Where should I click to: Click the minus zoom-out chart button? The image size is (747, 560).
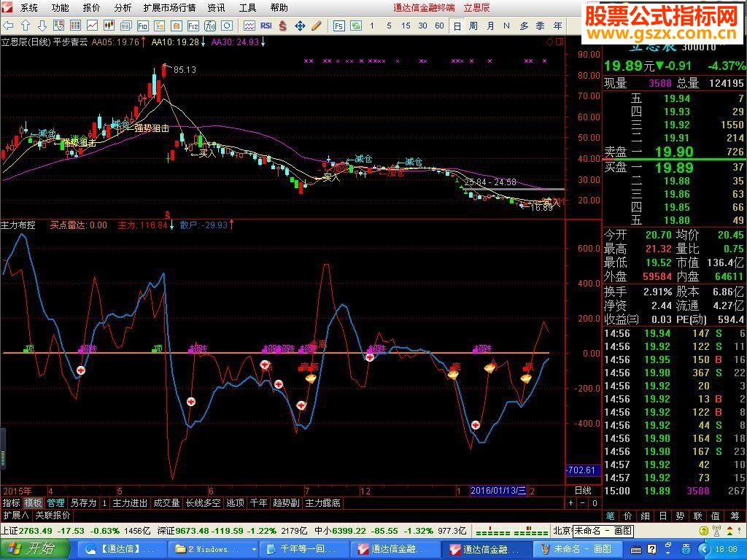pyautogui.click(x=583, y=503)
